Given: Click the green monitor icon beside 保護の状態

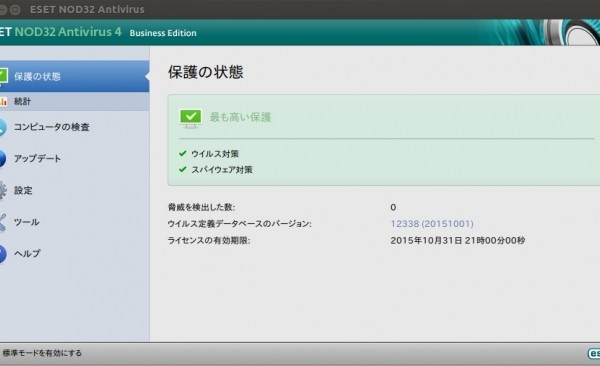Looking at the screenshot, I should point(3,76).
